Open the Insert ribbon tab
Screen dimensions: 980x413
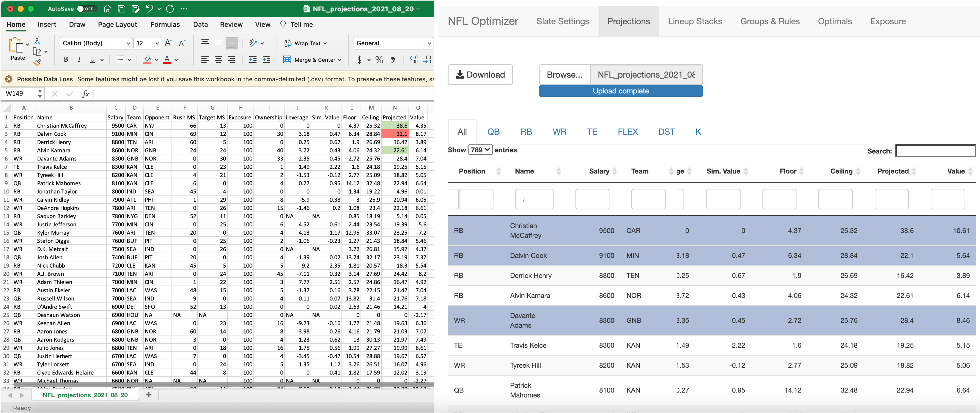pos(47,24)
